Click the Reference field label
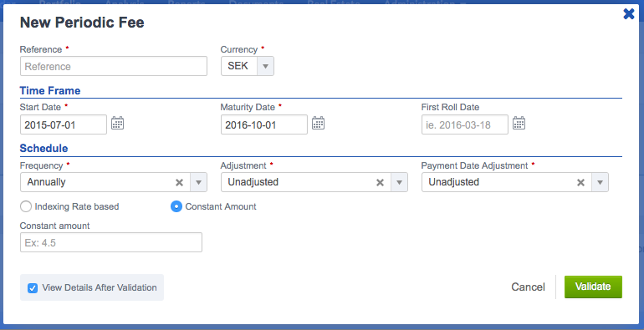The height and width of the screenshot is (330, 644). [41, 49]
